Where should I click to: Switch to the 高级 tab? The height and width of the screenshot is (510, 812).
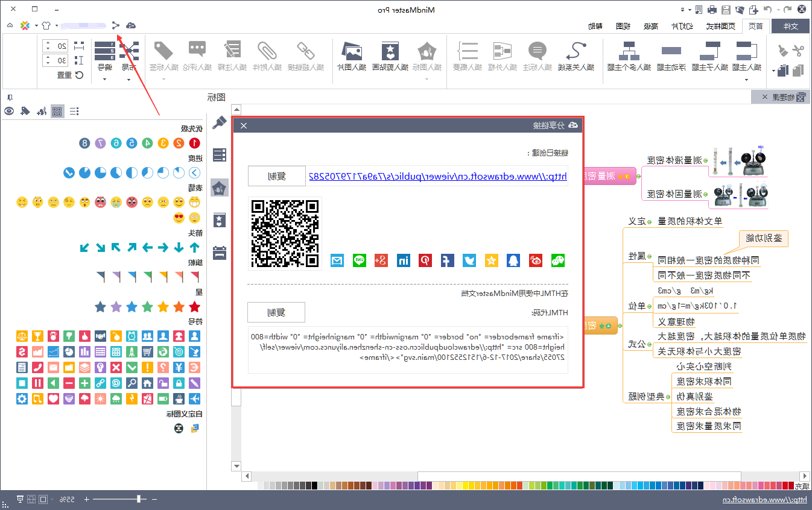[x=650, y=26]
